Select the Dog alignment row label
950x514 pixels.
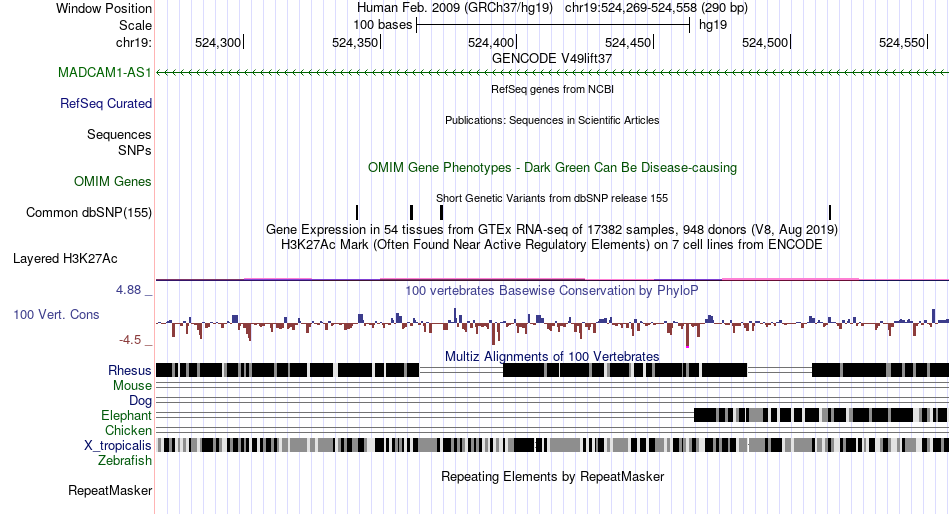(x=140, y=400)
